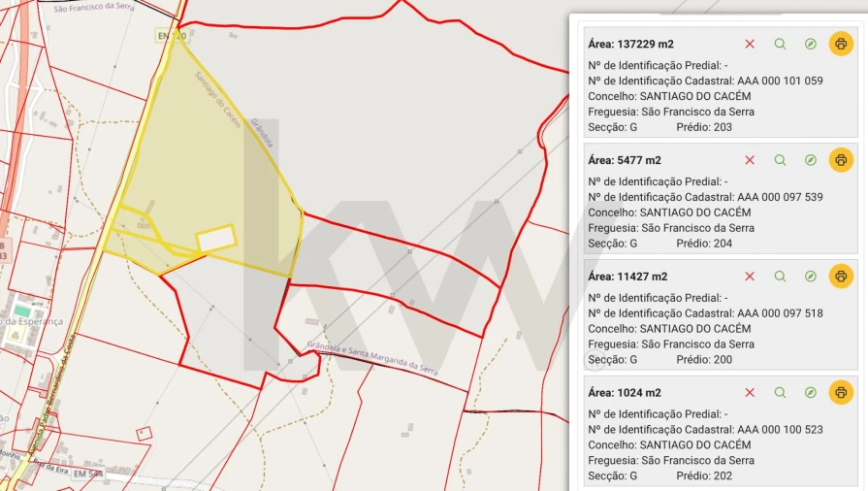Print the 5477 m2 parcel record

[x=841, y=160]
